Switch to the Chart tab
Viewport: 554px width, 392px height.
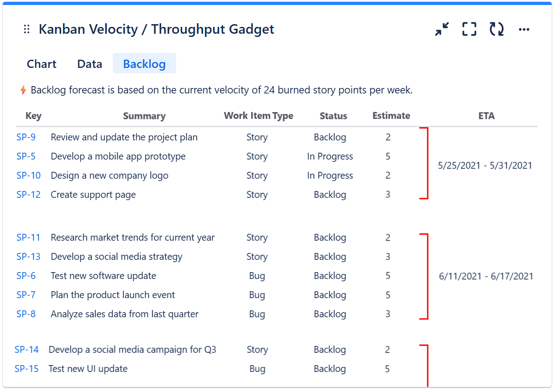click(41, 64)
